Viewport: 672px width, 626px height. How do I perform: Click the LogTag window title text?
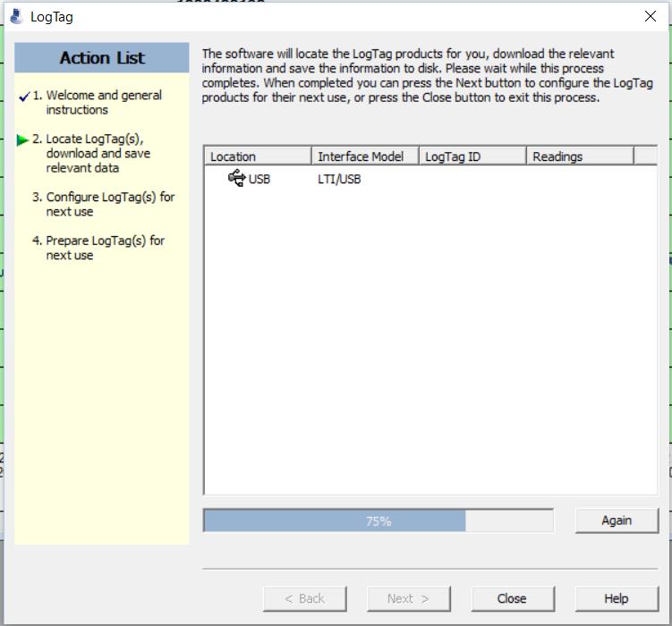click(52, 17)
